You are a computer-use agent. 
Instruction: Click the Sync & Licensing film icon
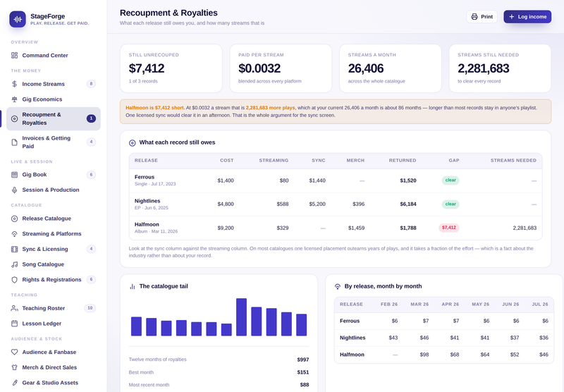(14, 249)
